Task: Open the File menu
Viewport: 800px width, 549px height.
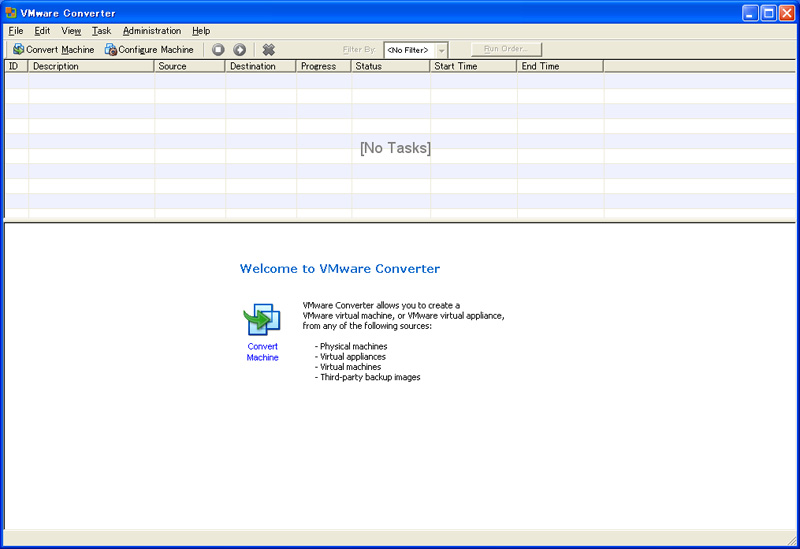Action: pyautogui.click(x=16, y=31)
